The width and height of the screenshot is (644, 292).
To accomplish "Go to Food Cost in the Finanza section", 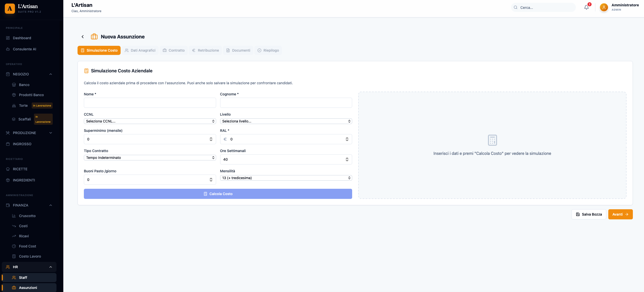I will [27, 246].
